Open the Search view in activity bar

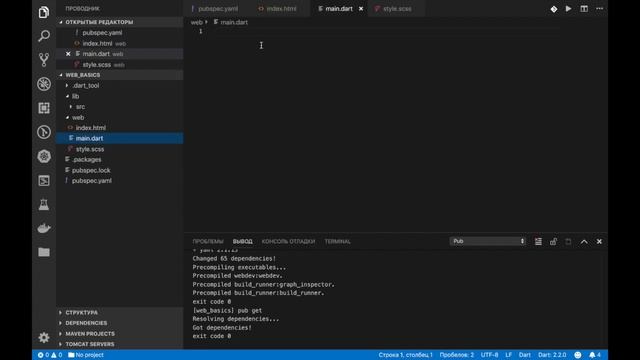click(44, 36)
